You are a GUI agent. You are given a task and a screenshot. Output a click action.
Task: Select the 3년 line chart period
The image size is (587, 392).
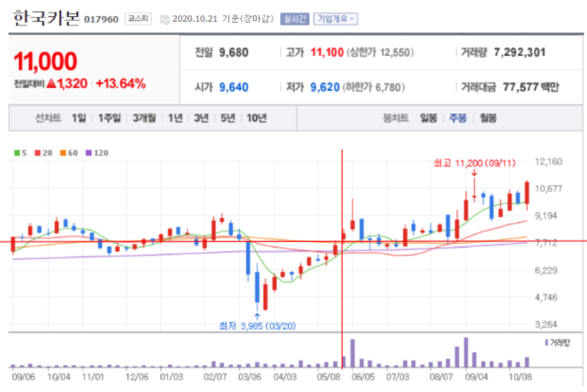(x=201, y=118)
